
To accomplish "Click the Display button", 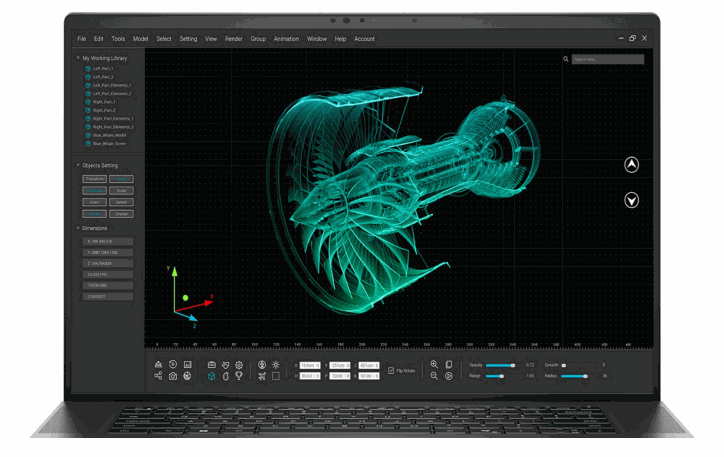I will (x=121, y=214).
